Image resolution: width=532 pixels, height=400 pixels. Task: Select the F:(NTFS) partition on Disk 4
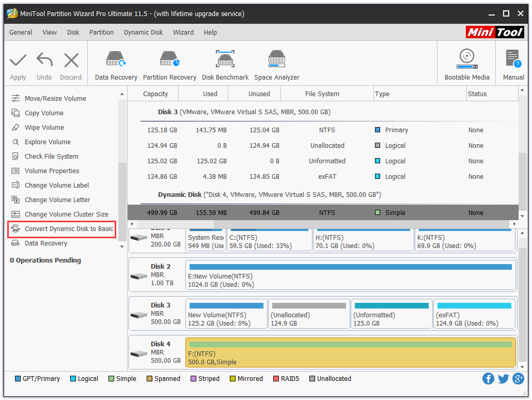pyautogui.click(x=350, y=352)
